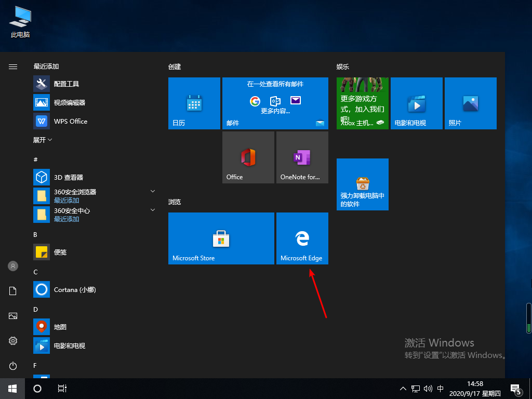Screen dimensions: 532x399
Task: Open the Microsoft Edge tile
Action: (302, 238)
